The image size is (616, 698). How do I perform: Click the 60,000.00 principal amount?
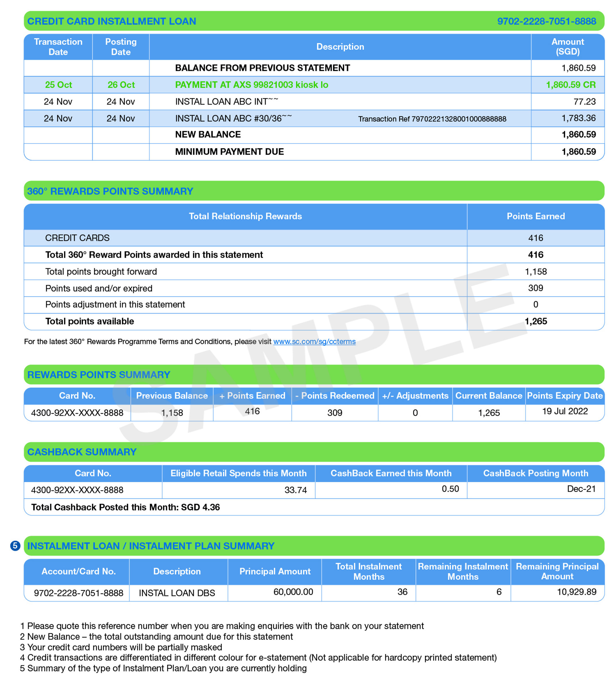click(293, 592)
